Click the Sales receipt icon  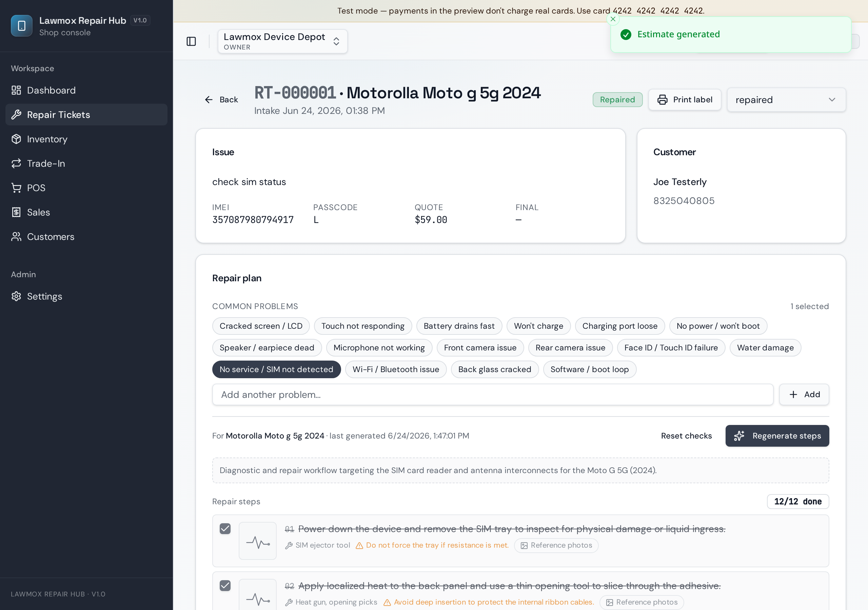[16, 212]
